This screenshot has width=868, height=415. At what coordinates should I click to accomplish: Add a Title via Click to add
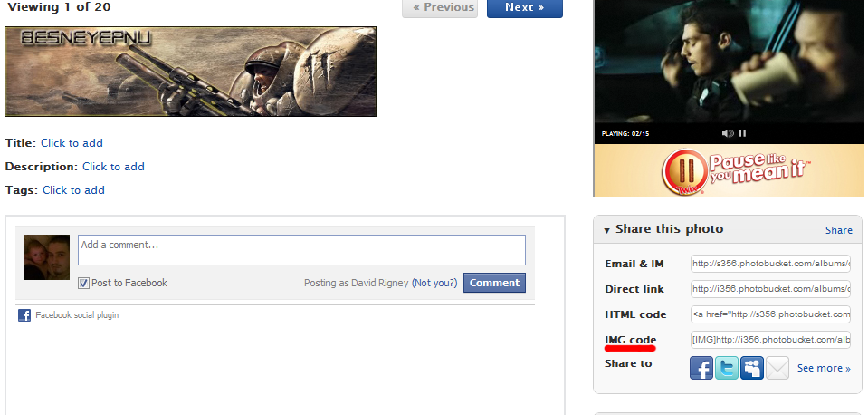point(72,143)
